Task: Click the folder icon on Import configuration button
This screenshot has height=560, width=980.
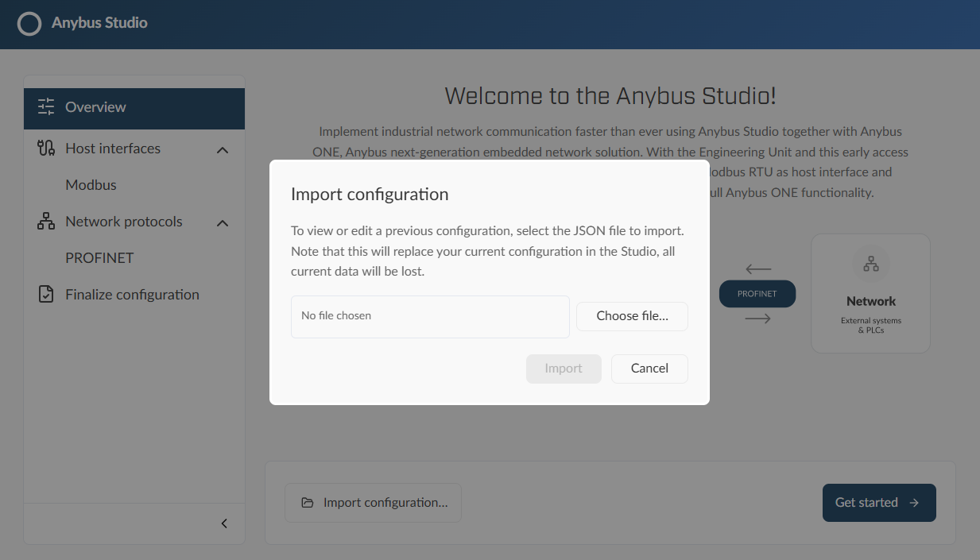Action: pos(308,503)
